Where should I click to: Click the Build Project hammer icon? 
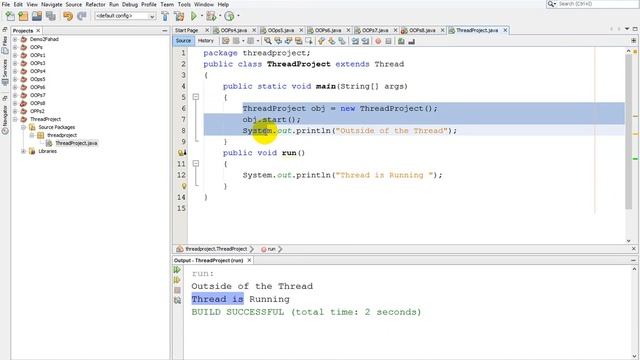point(165,16)
